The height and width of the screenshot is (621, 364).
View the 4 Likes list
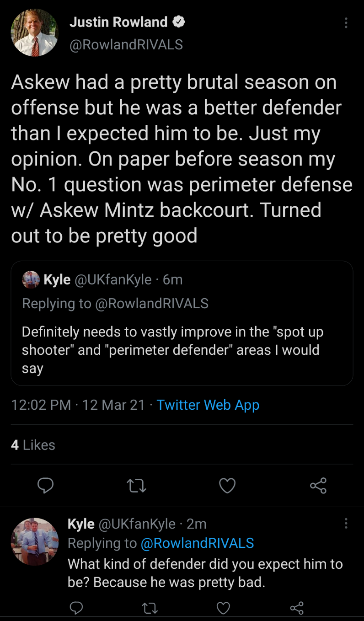33,445
